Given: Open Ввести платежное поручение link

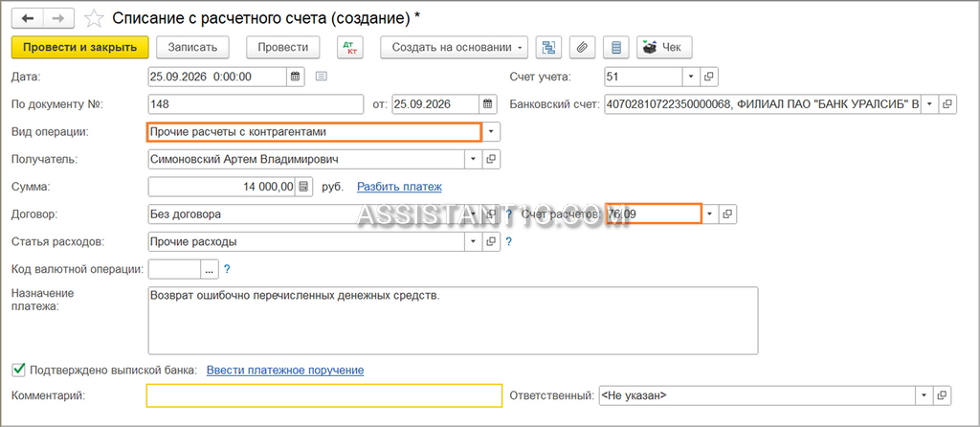Looking at the screenshot, I should [285, 371].
